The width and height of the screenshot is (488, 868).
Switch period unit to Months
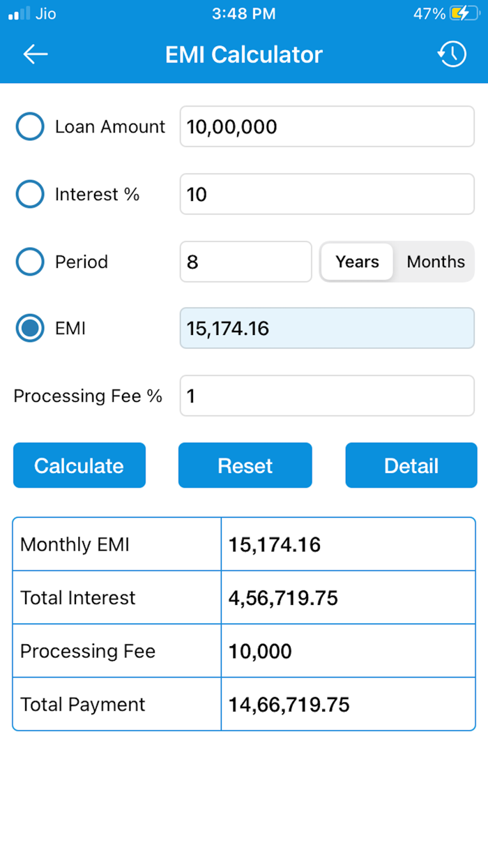(435, 262)
